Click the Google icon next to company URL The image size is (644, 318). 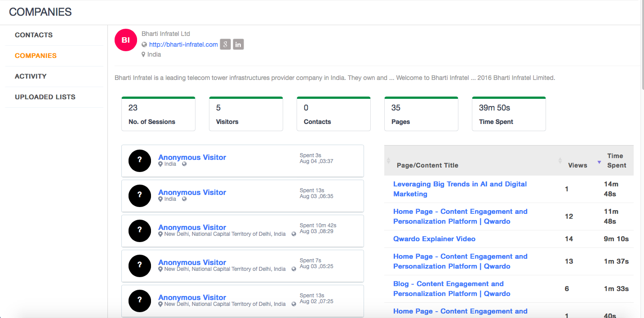point(225,44)
